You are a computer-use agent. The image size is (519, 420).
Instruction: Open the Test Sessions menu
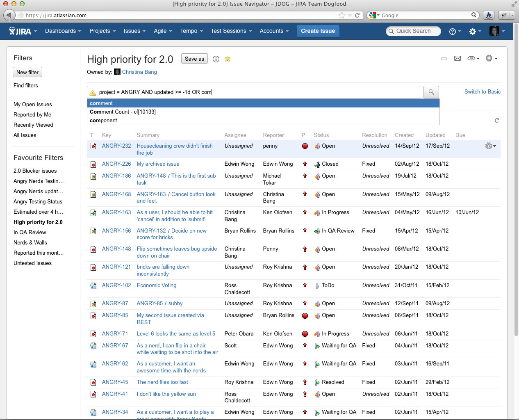[x=231, y=31]
